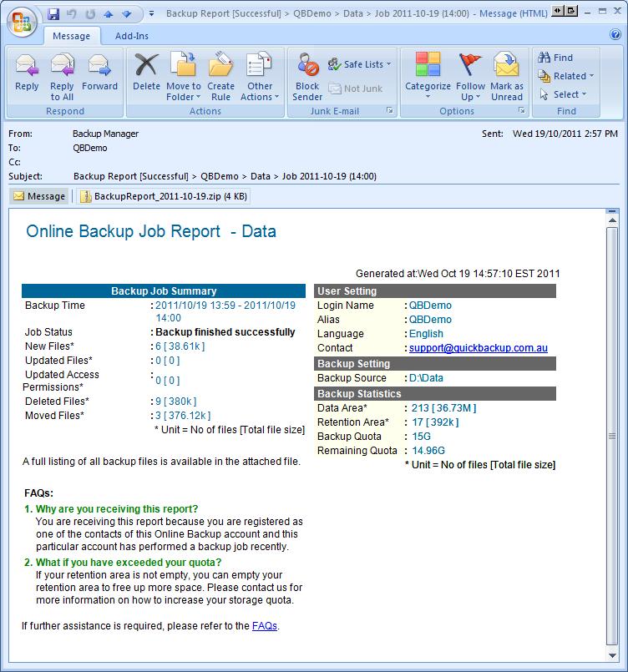628x672 pixels.
Task: Click Moved Files value '3 [ 376.12k ]'
Action: (183, 416)
